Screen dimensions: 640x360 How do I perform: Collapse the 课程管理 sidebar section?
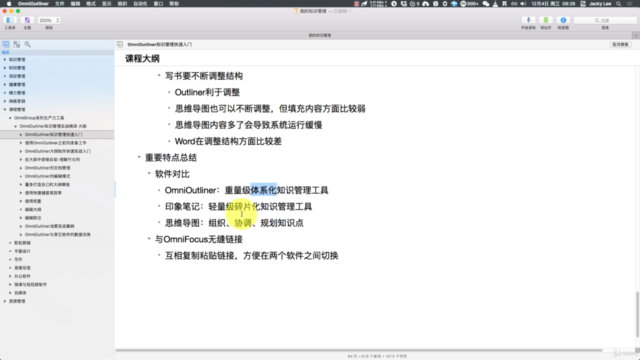(5, 109)
